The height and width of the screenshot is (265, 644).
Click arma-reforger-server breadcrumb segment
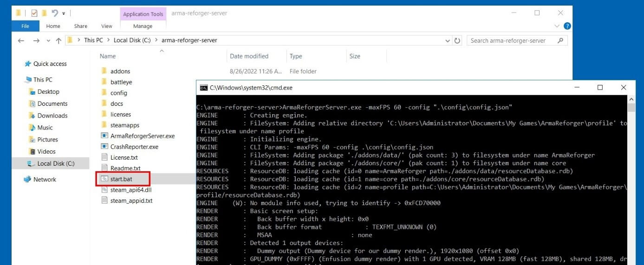pos(189,40)
